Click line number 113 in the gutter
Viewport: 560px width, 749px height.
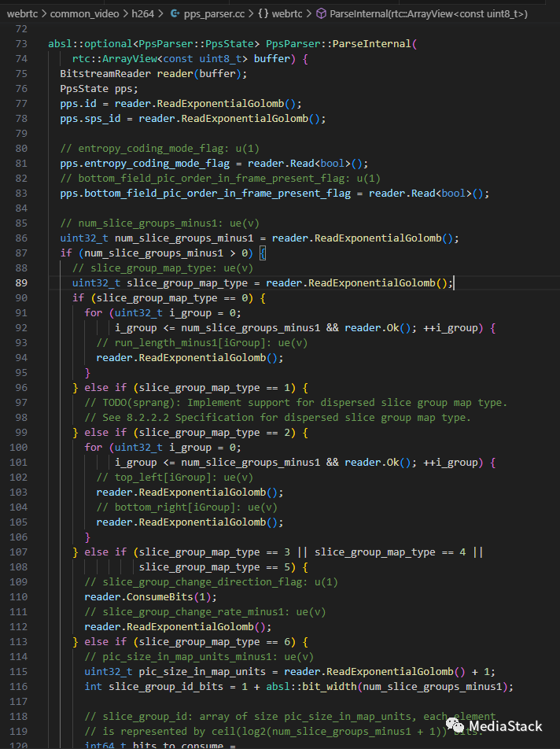tap(18, 641)
